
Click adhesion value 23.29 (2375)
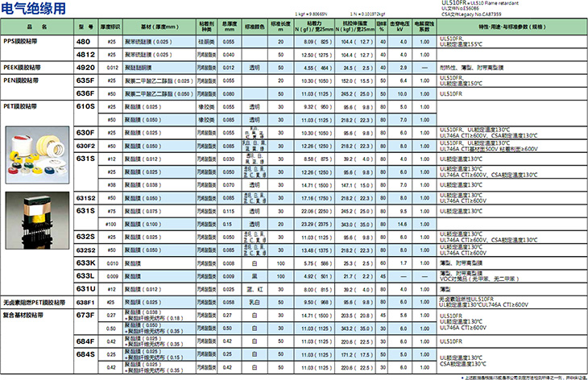pos(317,224)
